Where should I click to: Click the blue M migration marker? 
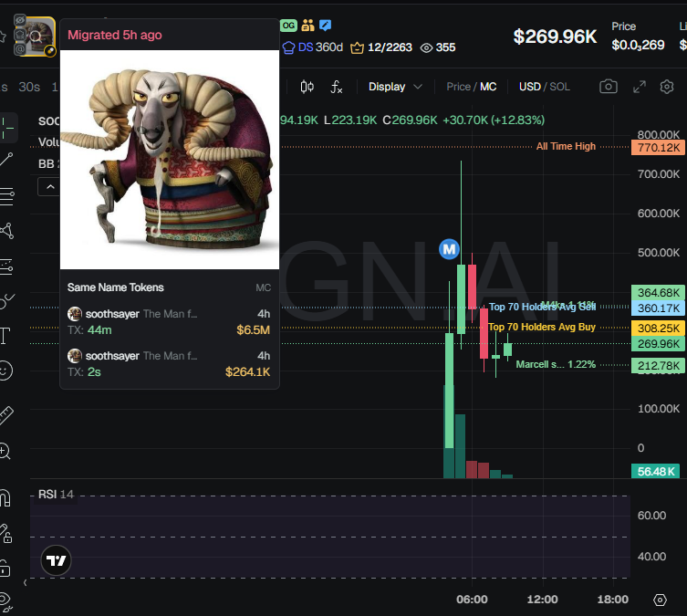(449, 249)
